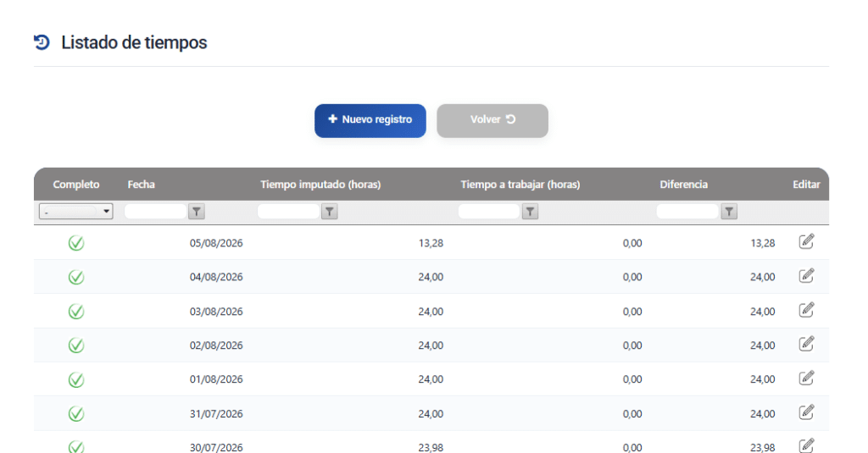Click the Listado de tiempos heading

134,42
